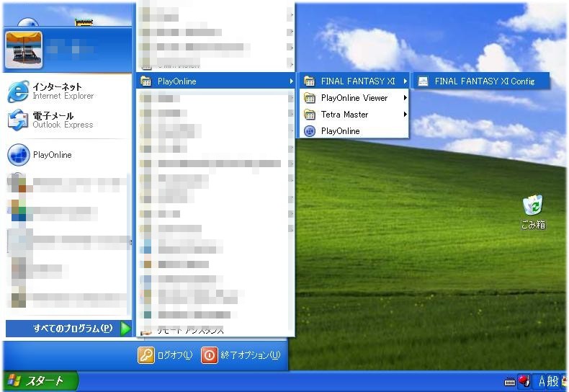
Task: Expand the PlayOnline Viewer submenu arrow
Action: click(x=405, y=98)
